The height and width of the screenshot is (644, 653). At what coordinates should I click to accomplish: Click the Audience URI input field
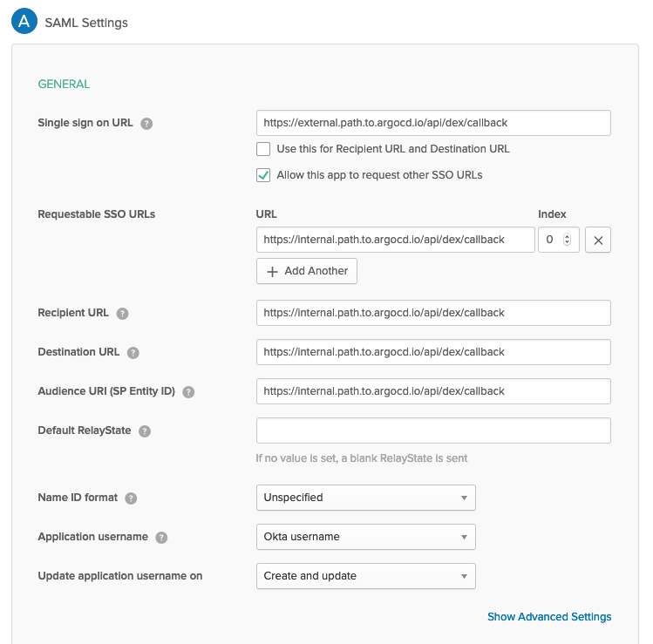433,391
